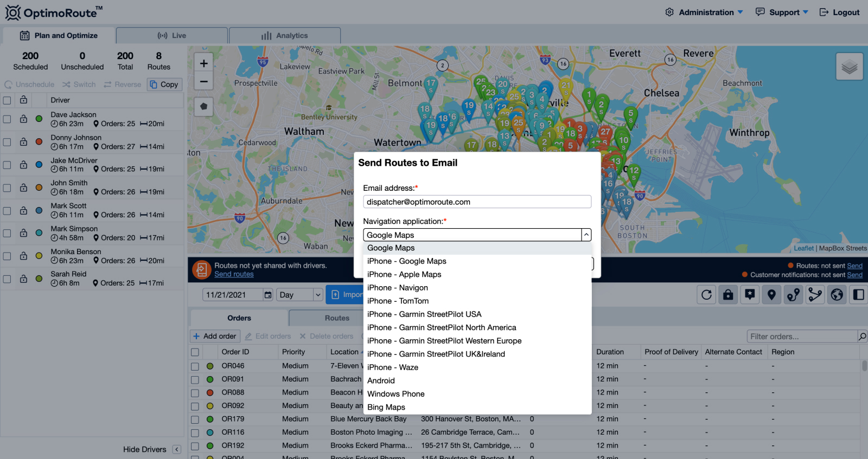Check the box for Donny Johnson
Image resolution: width=868 pixels, height=459 pixels.
click(7, 142)
